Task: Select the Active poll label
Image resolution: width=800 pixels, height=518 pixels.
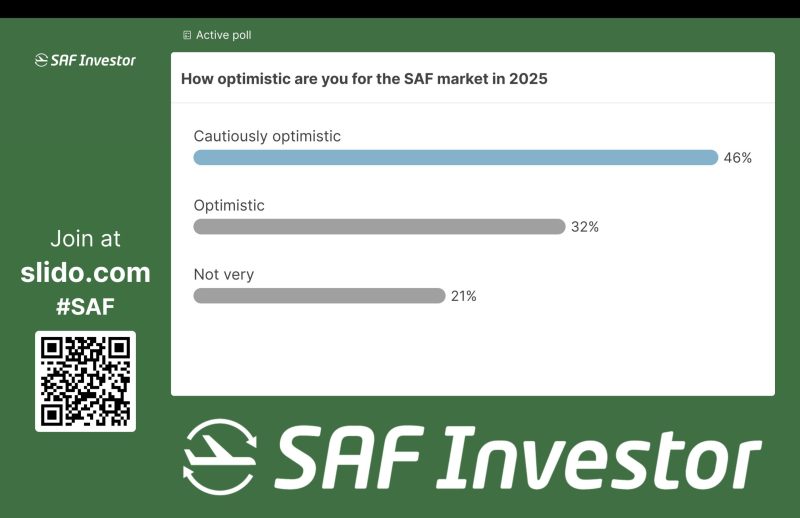Action: click(x=223, y=35)
